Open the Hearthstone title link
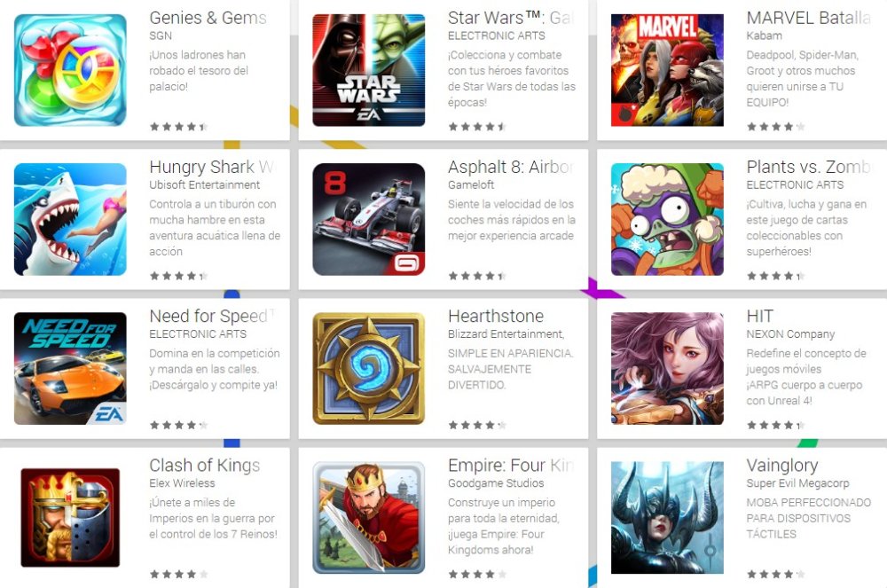The width and height of the screenshot is (887, 588). tap(496, 316)
